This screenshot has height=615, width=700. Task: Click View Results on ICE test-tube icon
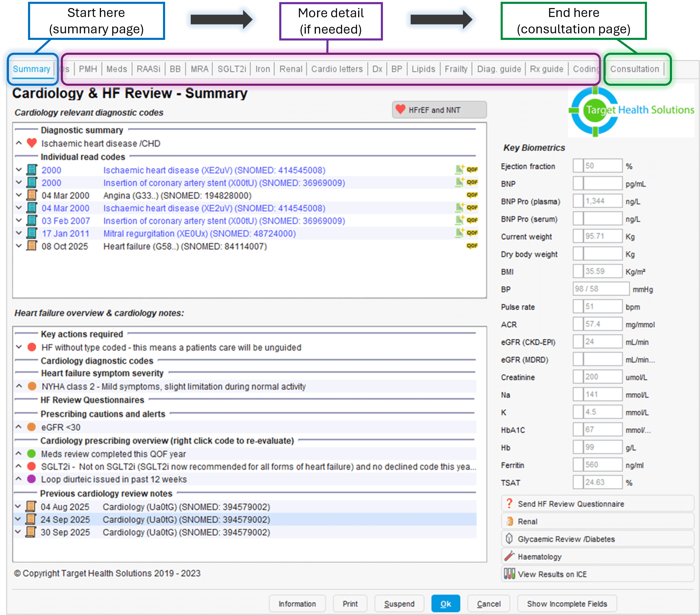click(509, 574)
